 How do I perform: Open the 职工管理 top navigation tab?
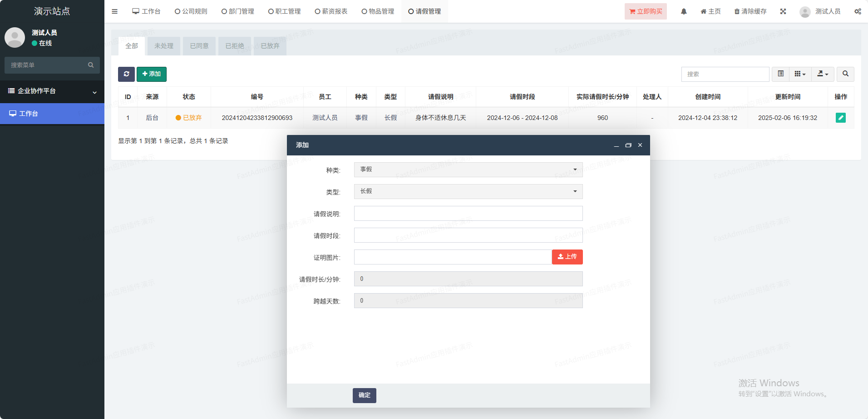coord(284,11)
